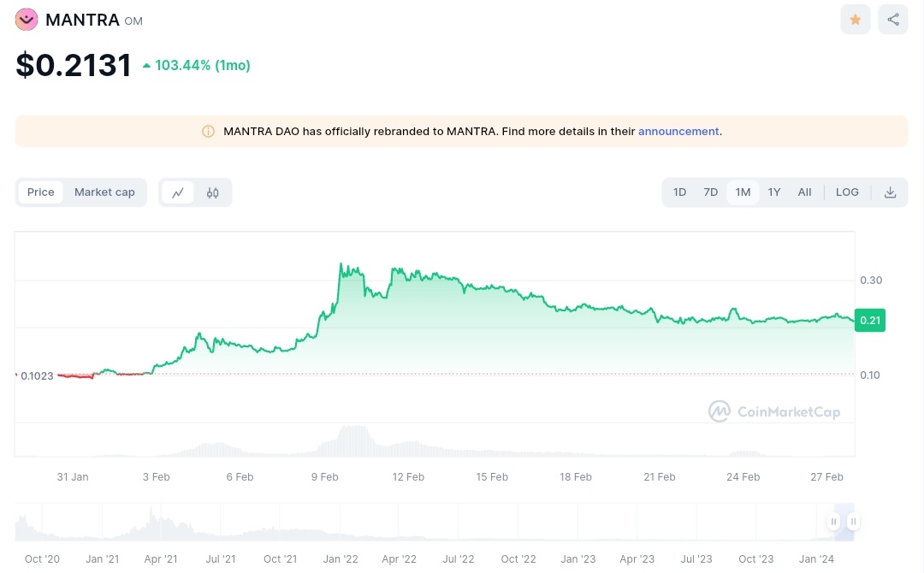Download chart data with download icon
The height and width of the screenshot is (573, 924).
(890, 192)
